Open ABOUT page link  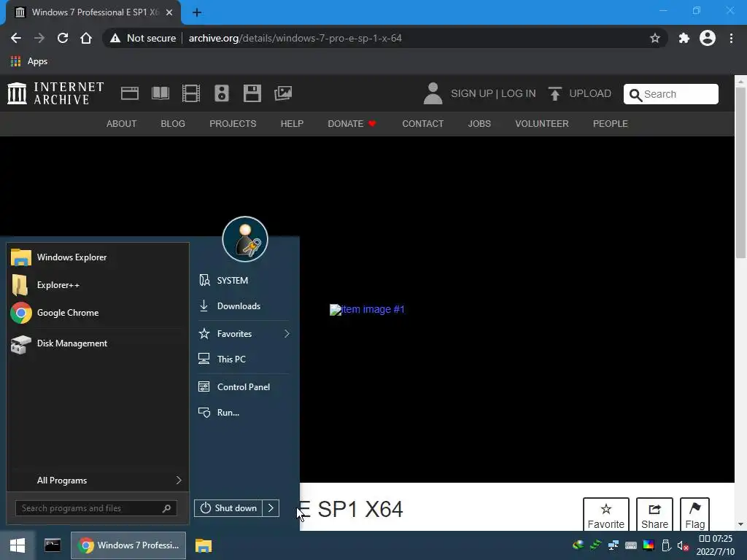[x=122, y=124]
